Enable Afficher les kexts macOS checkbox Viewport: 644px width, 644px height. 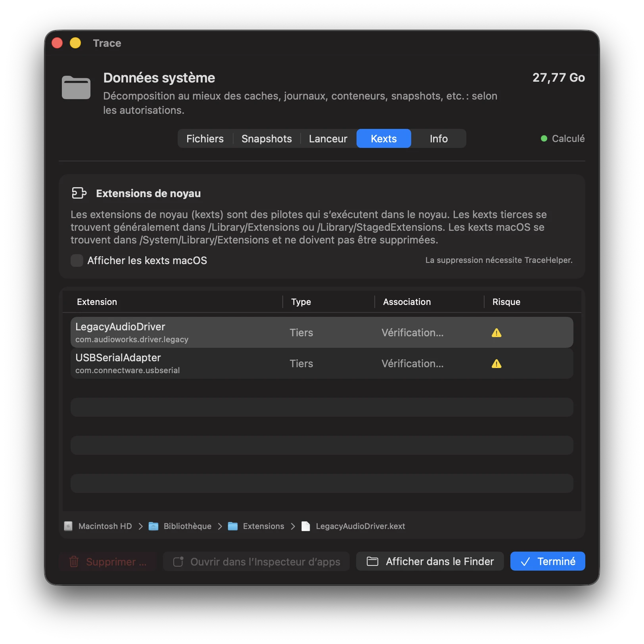pyautogui.click(x=77, y=261)
